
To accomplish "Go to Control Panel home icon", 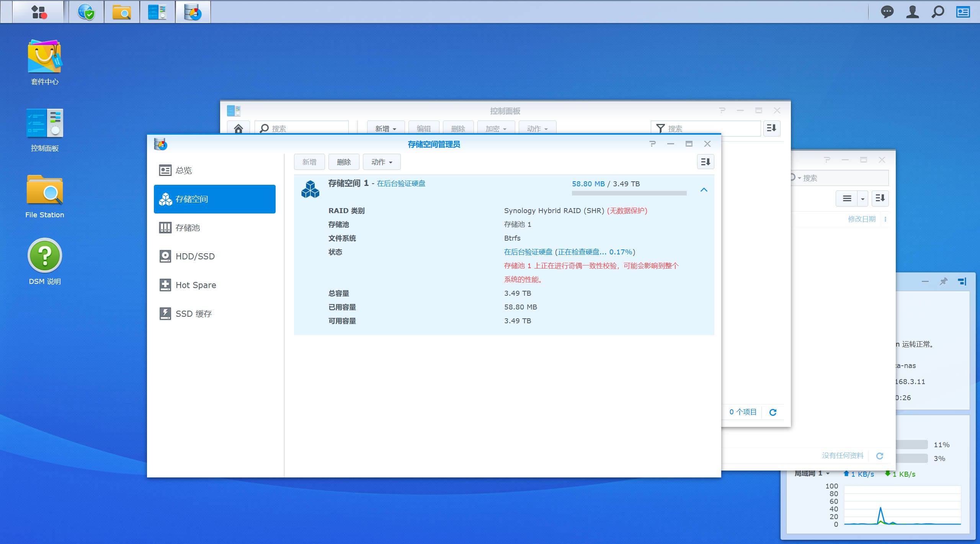I will click(x=238, y=129).
